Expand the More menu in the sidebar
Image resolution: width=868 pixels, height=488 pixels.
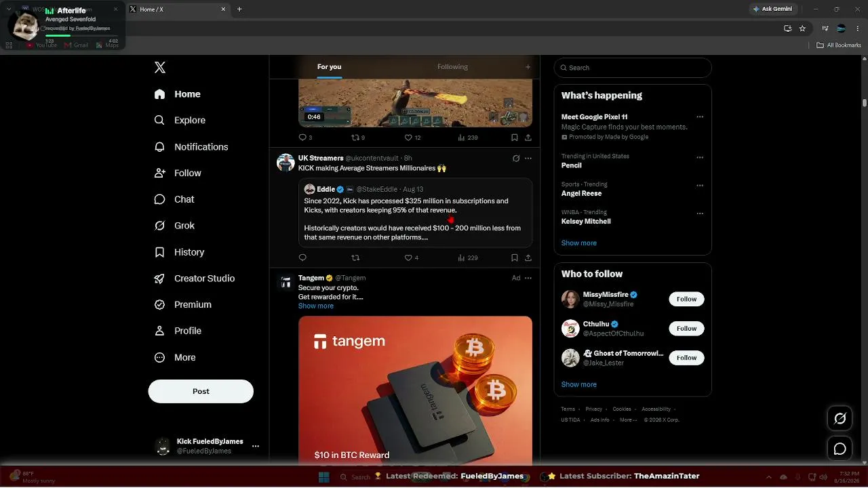click(175, 357)
